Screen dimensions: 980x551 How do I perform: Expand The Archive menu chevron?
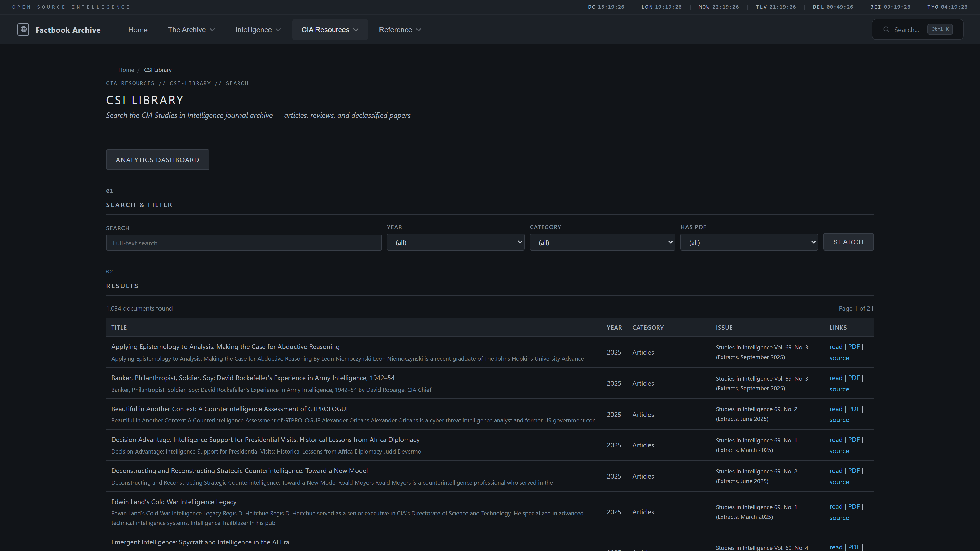213,30
